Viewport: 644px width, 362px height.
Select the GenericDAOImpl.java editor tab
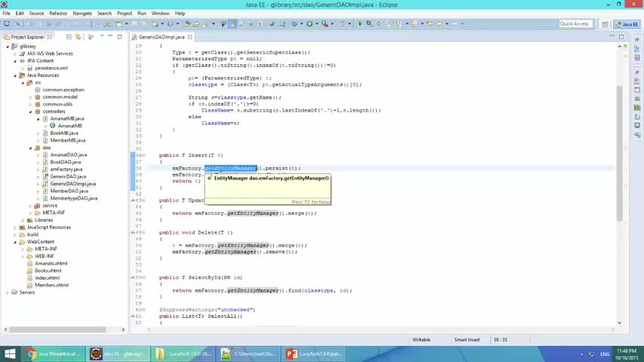(161, 37)
